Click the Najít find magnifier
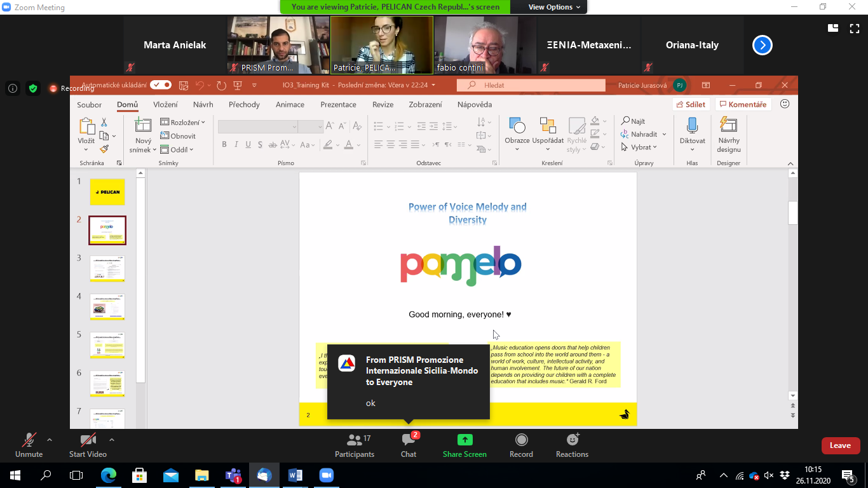The height and width of the screenshot is (488, 868). [x=633, y=121]
